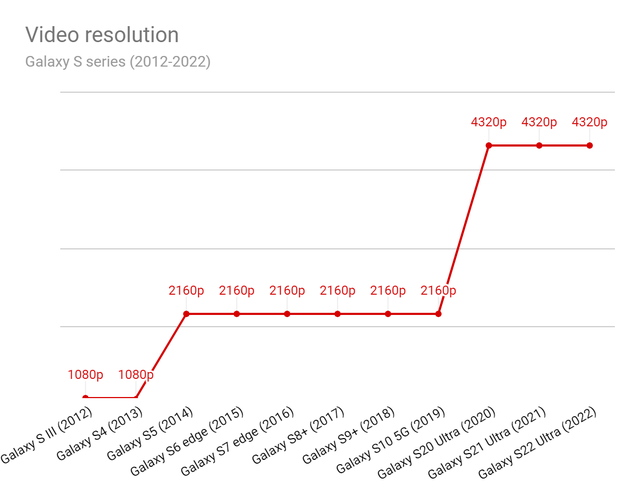The height and width of the screenshot is (502, 640).
Task: Click the 1080p label above Galaxy S III
Action: click(86, 375)
